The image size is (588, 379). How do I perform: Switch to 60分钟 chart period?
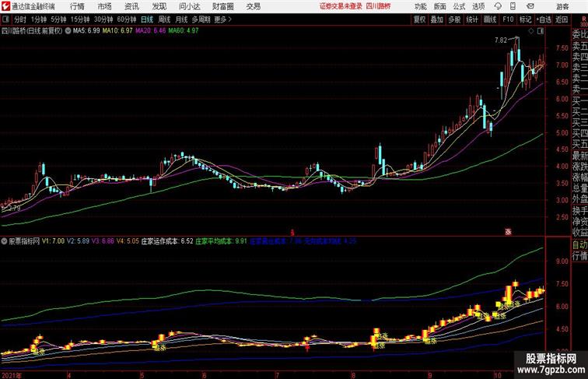coord(127,19)
